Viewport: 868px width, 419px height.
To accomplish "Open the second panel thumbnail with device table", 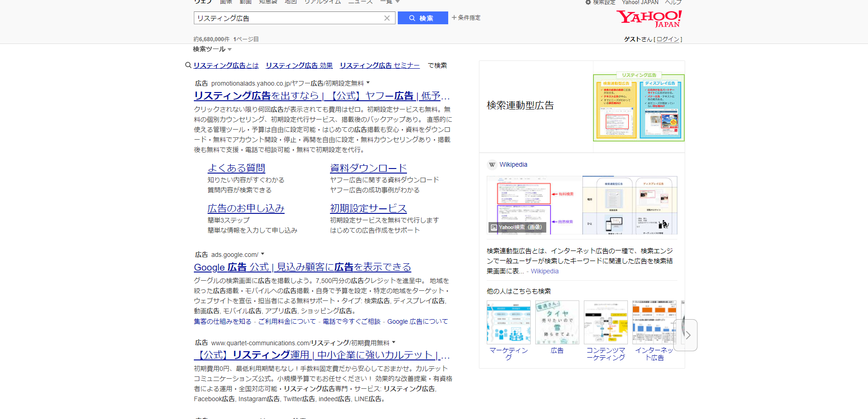I will click(x=630, y=205).
